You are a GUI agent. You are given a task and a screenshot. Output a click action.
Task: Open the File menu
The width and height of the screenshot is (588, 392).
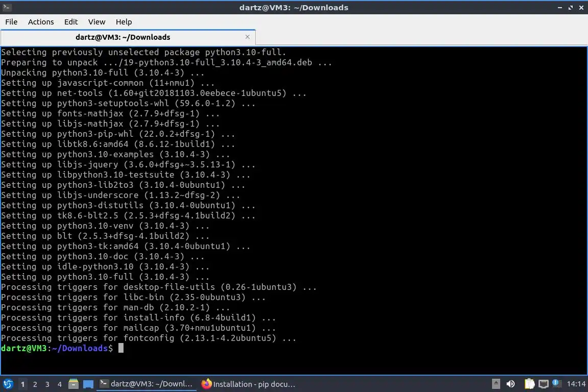[x=11, y=22]
